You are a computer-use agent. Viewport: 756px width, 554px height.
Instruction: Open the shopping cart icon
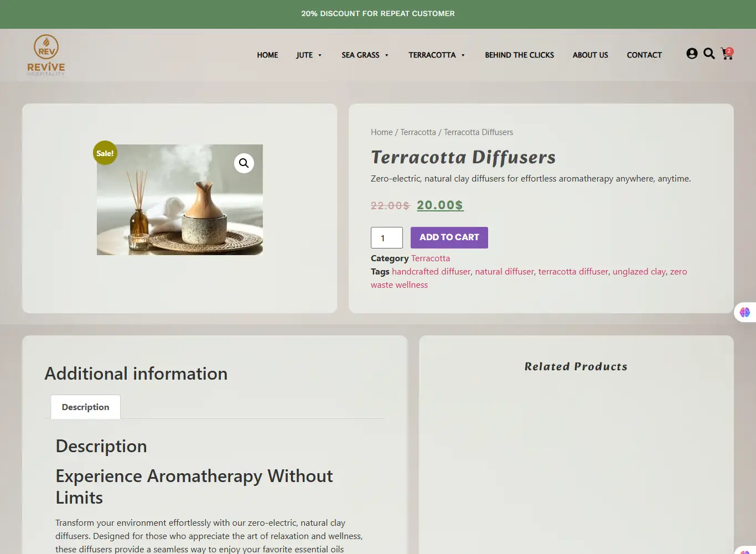(727, 54)
